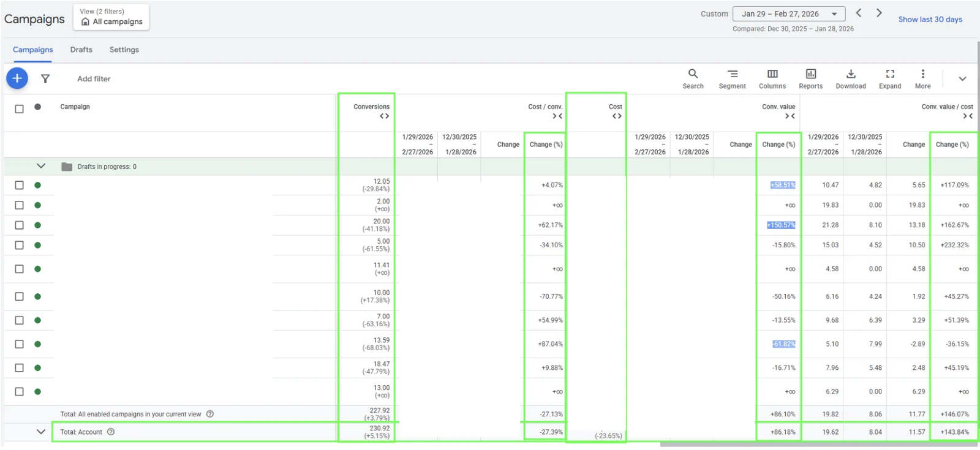Click the help icon beside Total: Account
980x450 pixels.
pyautogui.click(x=111, y=432)
